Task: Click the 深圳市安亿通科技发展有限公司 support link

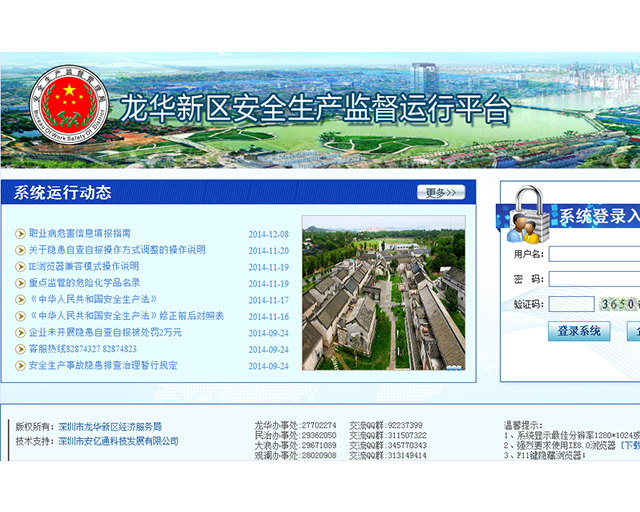Action: point(118,441)
